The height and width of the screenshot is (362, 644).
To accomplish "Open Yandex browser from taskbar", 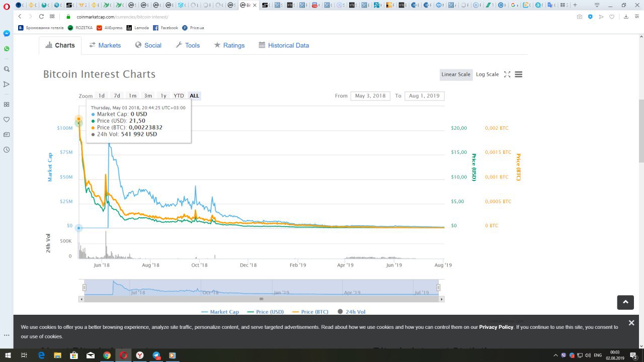I will coord(139,355).
